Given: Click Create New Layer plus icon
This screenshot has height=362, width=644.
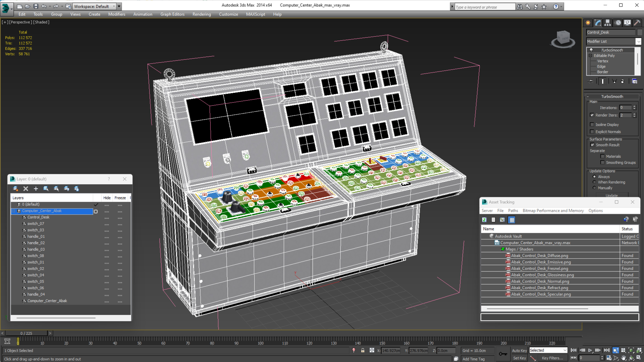Looking at the screenshot, I should [36, 189].
